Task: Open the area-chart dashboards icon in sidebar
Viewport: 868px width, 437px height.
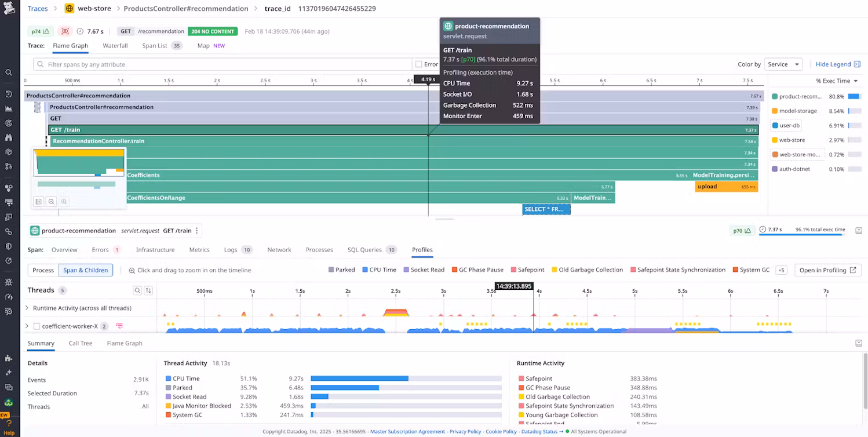Action: (9, 108)
